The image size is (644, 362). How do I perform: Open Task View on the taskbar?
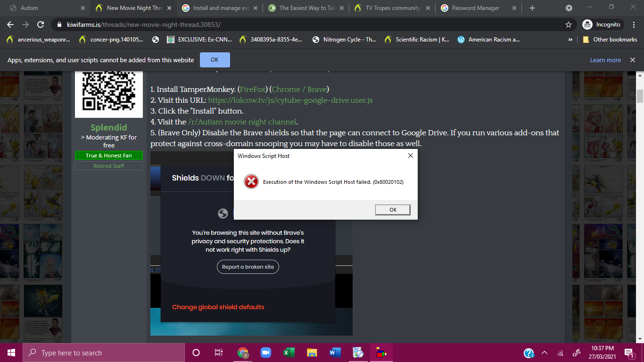click(x=218, y=353)
